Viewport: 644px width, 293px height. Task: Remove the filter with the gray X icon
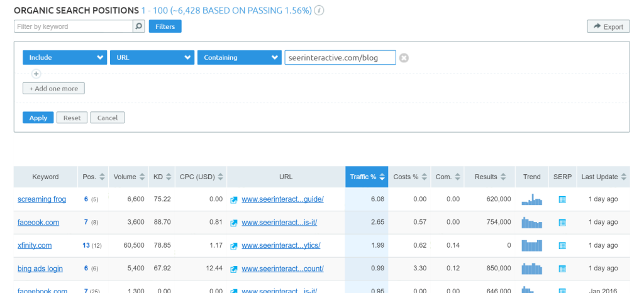tap(404, 58)
